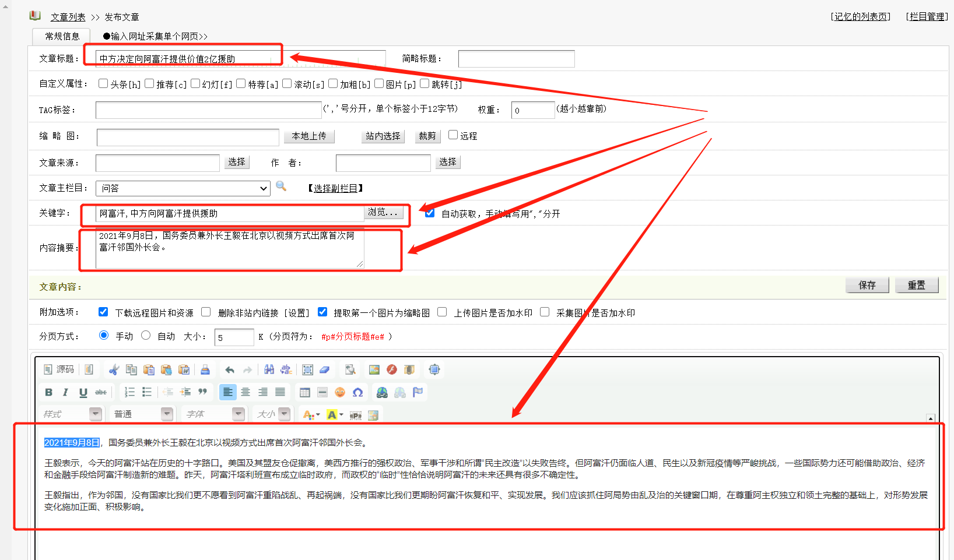Click the magnifier icon beside 文章主栏目
The image size is (954, 560).
coord(281,186)
